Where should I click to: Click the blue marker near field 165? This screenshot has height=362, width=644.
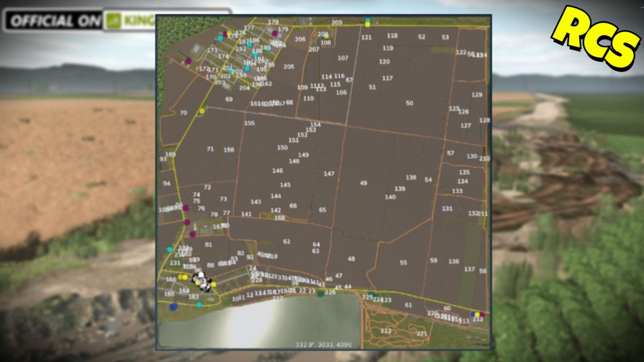pos(174,306)
